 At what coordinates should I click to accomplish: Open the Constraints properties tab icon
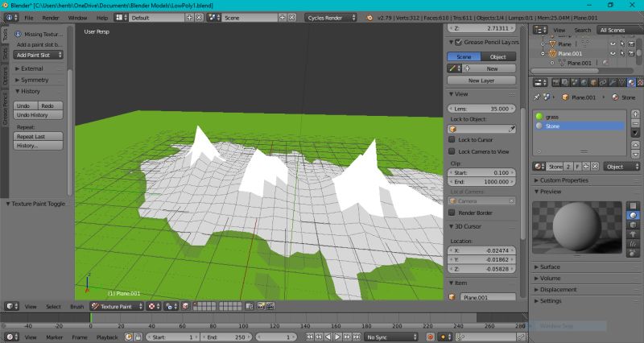click(x=602, y=83)
